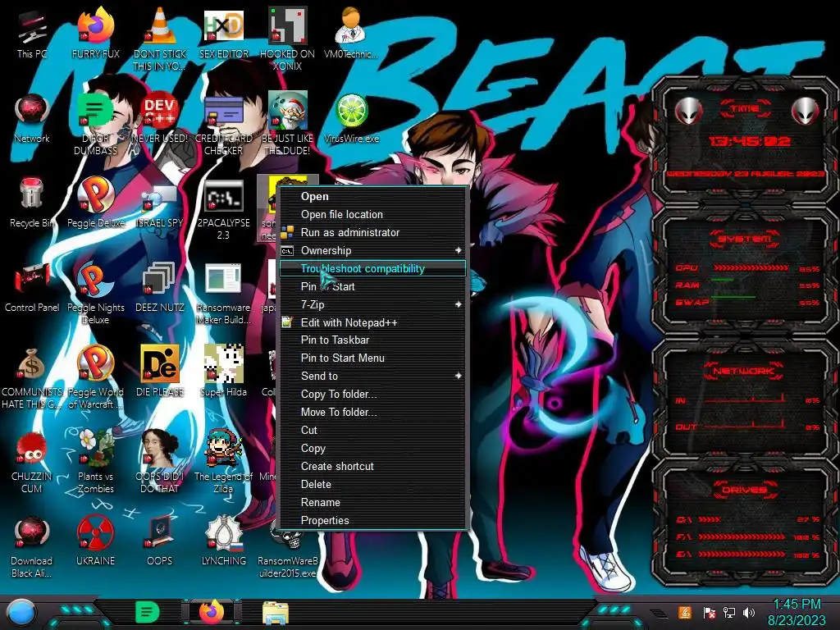
Task: Choose Open in the context menu
Action: pos(373,196)
